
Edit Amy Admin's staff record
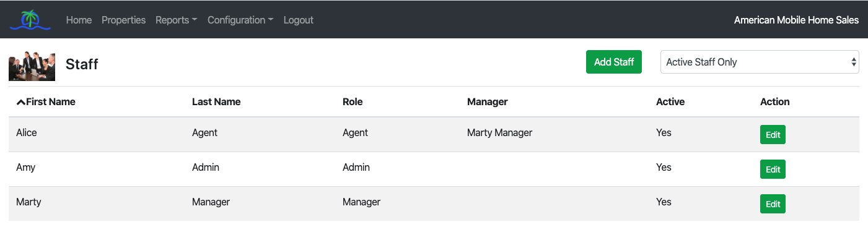click(x=773, y=169)
